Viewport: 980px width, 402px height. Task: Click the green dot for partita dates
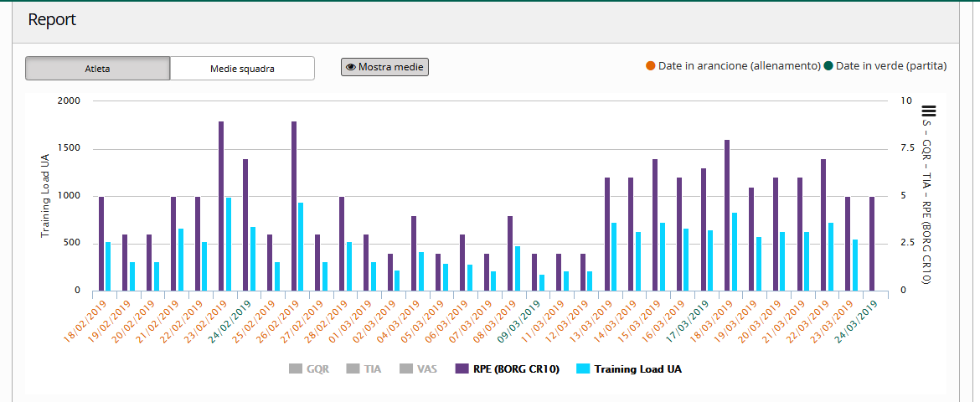828,66
